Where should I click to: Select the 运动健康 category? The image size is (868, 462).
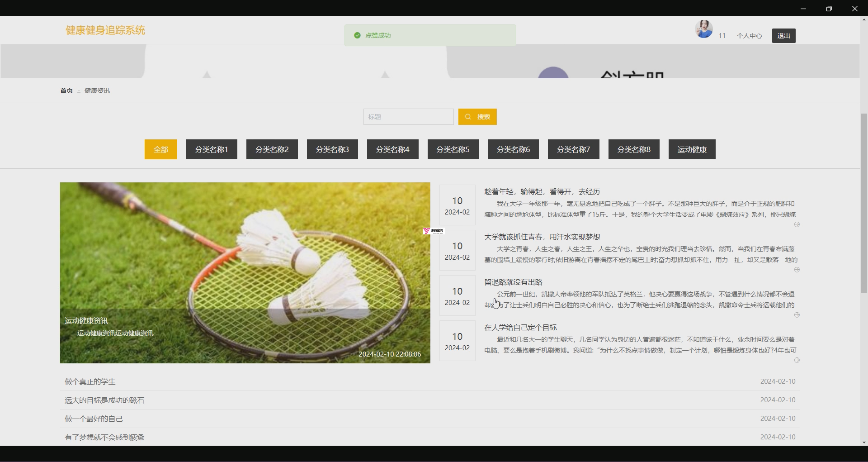[692, 149]
